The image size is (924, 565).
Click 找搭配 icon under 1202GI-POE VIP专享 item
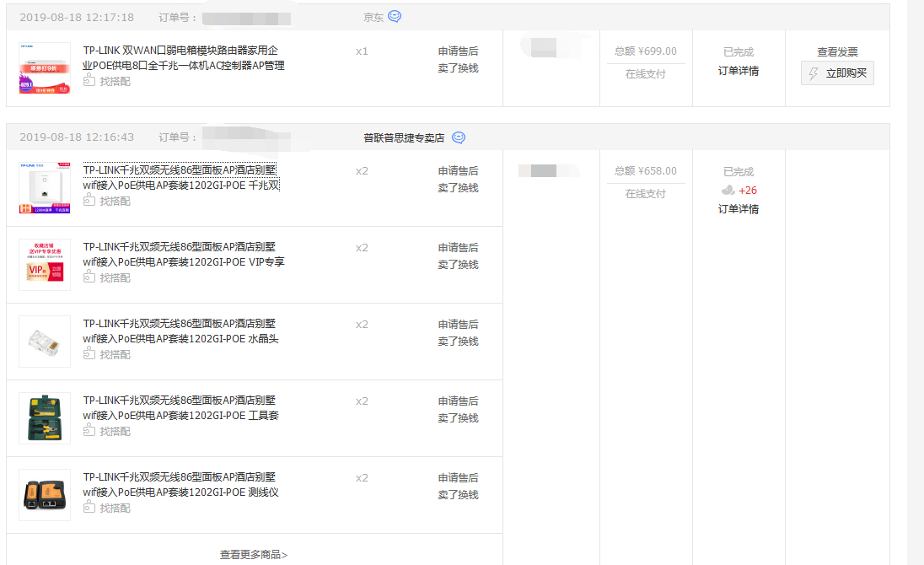click(x=89, y=277)
